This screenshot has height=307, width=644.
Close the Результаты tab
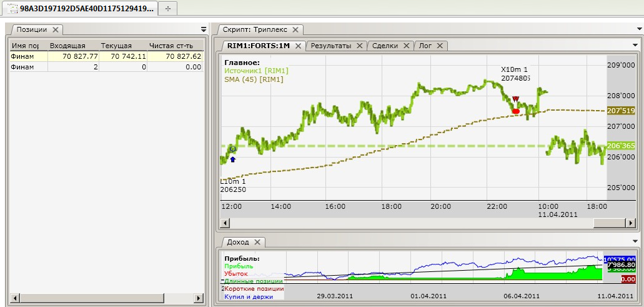click(x=359, y=46)
